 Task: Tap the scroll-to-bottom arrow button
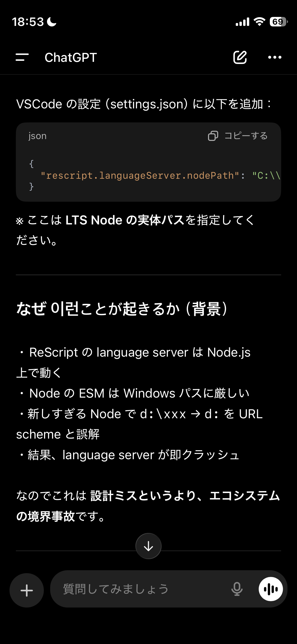(x=148, y=546)
